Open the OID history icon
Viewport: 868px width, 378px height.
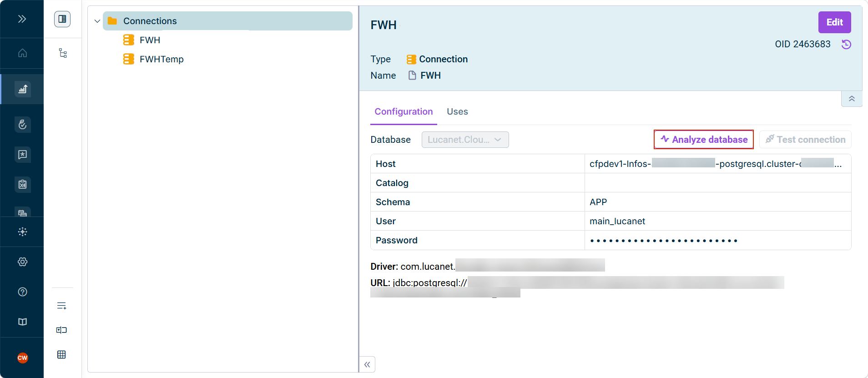(x=846, y=44)
